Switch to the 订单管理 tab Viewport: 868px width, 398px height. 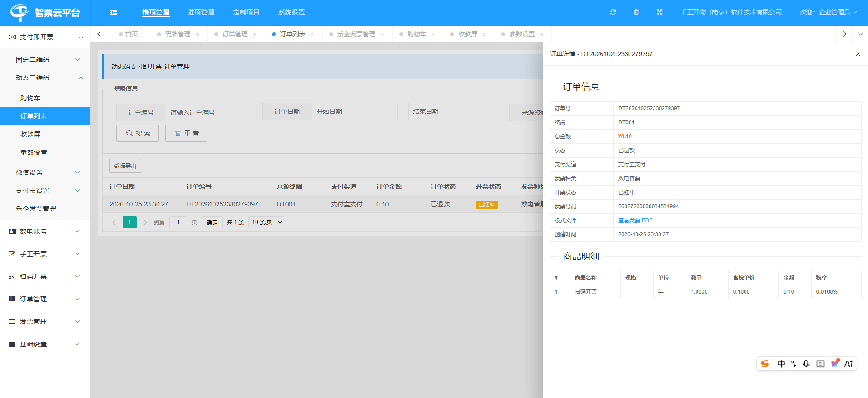[x=235, y=34]
